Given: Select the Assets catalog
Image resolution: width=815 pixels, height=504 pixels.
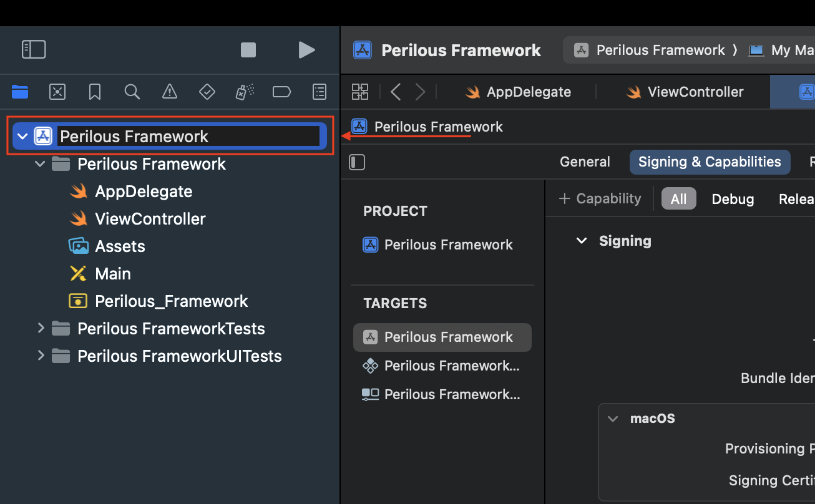Looking at the screenshot, I should click(x=120, y=246).
